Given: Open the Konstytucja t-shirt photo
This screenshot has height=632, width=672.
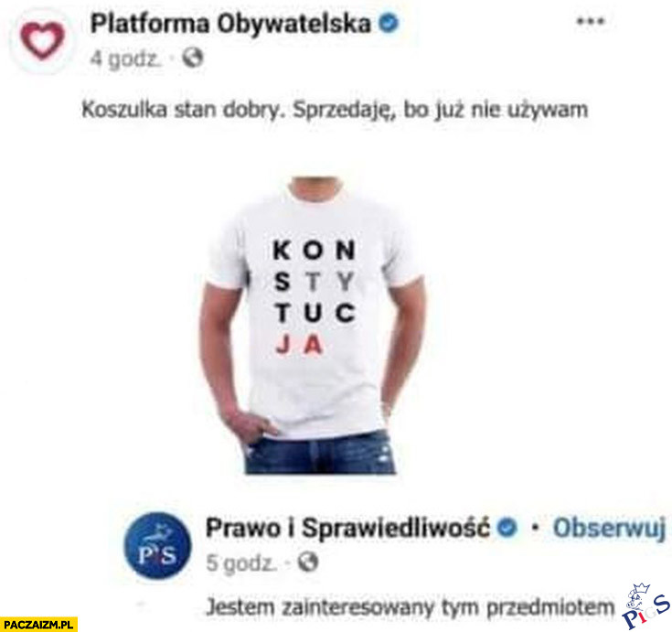Looking at the screenshot, I should pyautogui.click(x=314, y=325).
